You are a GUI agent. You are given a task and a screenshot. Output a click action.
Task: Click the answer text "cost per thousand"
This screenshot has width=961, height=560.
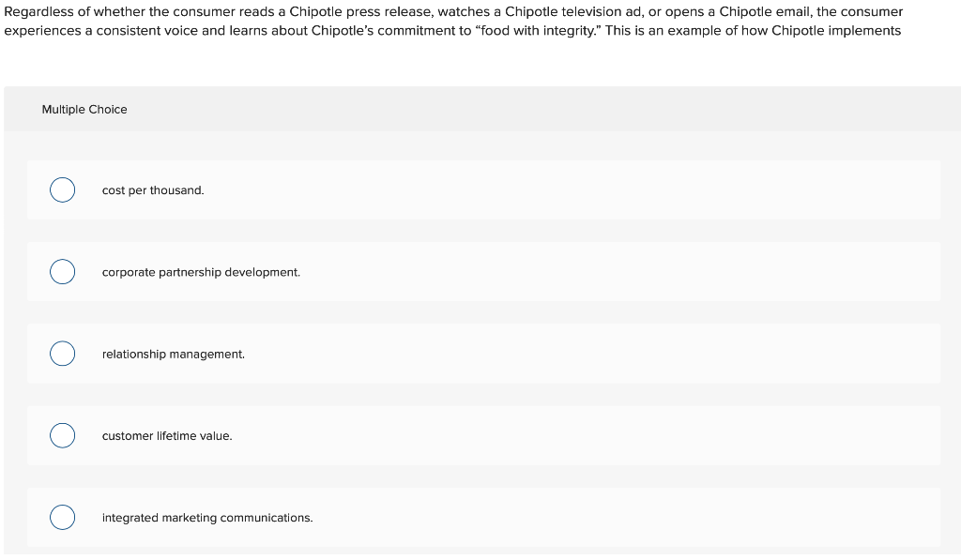[153, 189]
